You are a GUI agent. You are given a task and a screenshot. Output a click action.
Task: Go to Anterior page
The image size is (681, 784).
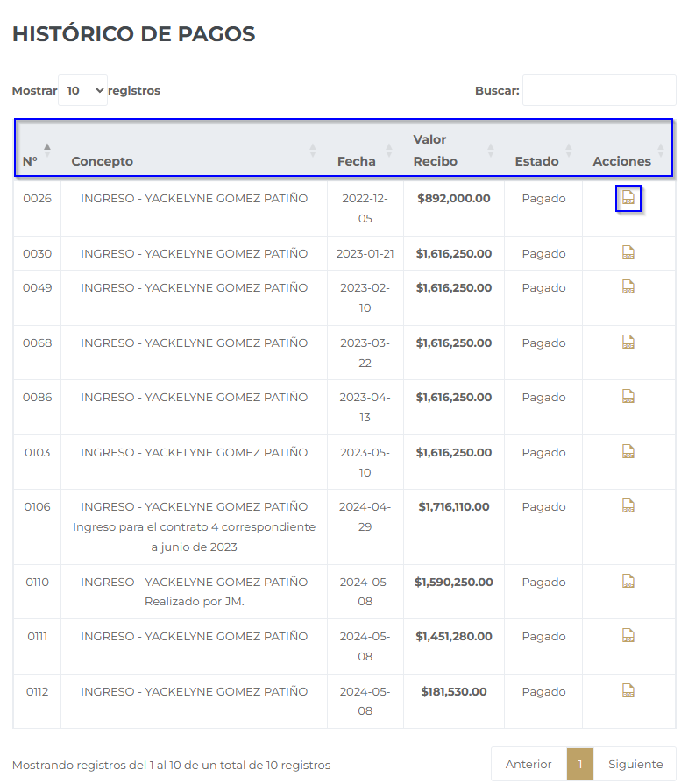528,764
